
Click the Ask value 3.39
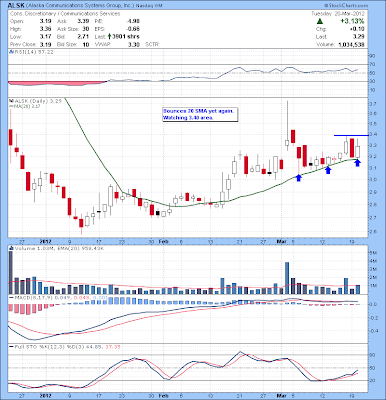click(x=83, y=21)
